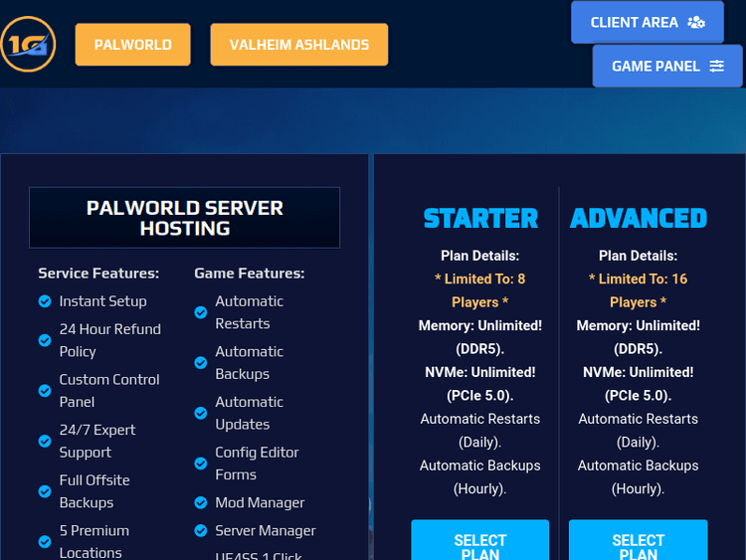Click Advanced's NVMe: Unlimited! (PCIe 5.0) text
Screen dimensions: 746x560
638,384
